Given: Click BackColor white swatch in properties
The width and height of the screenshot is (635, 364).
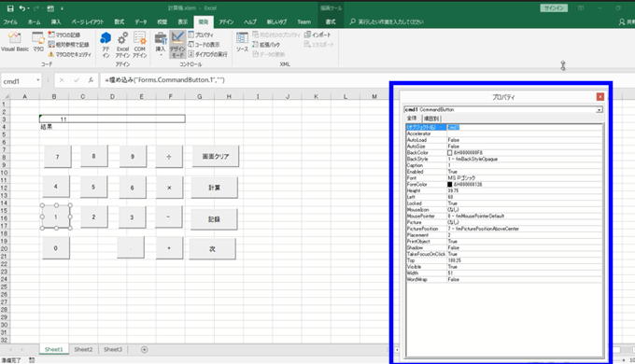Looking at the screenshot, I should tap(449, 153).
